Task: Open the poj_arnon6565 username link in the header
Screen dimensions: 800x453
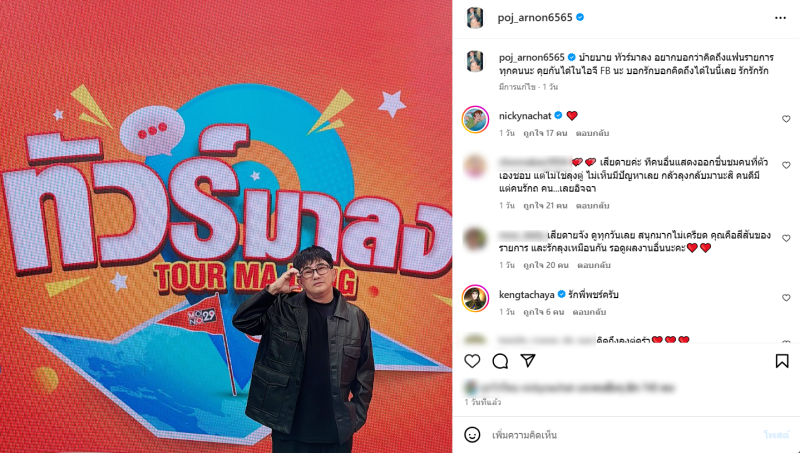Action: coord(535,17)
